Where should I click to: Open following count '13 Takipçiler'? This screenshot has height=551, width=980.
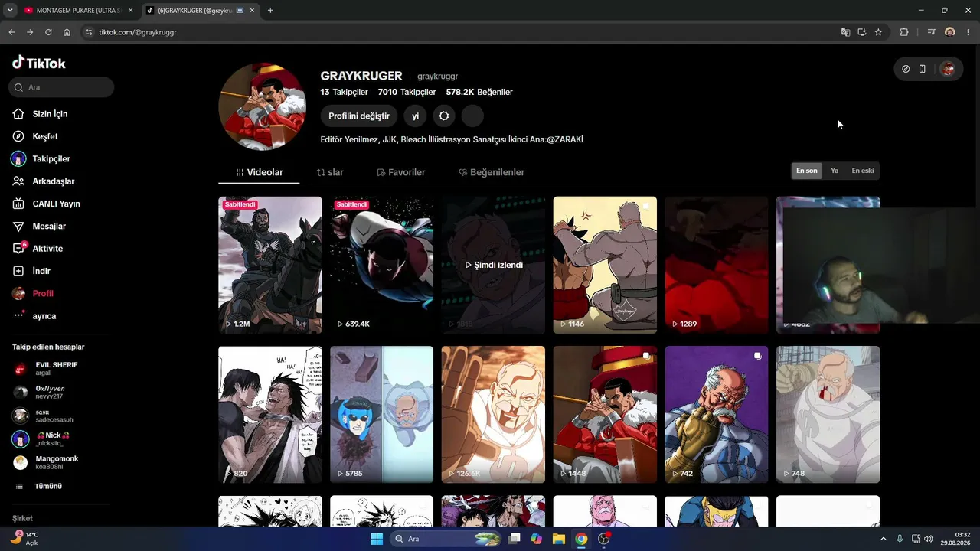pyautogui.click(x=344, y=93)
